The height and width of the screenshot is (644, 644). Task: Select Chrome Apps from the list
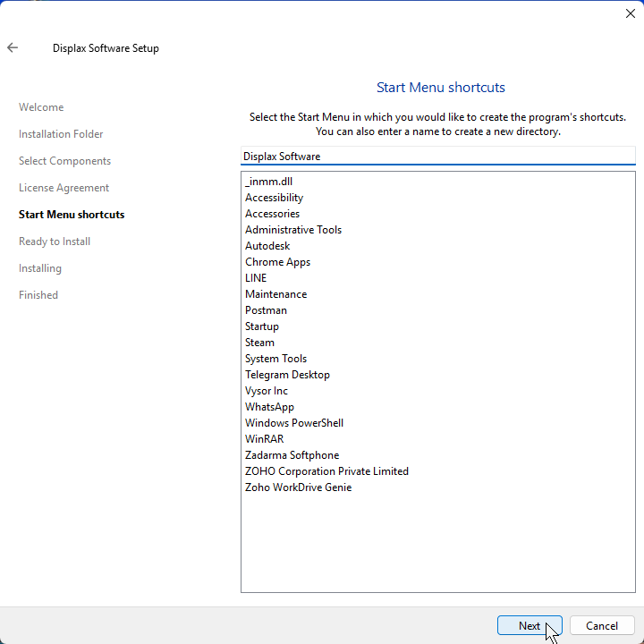(x=277, y=262)
